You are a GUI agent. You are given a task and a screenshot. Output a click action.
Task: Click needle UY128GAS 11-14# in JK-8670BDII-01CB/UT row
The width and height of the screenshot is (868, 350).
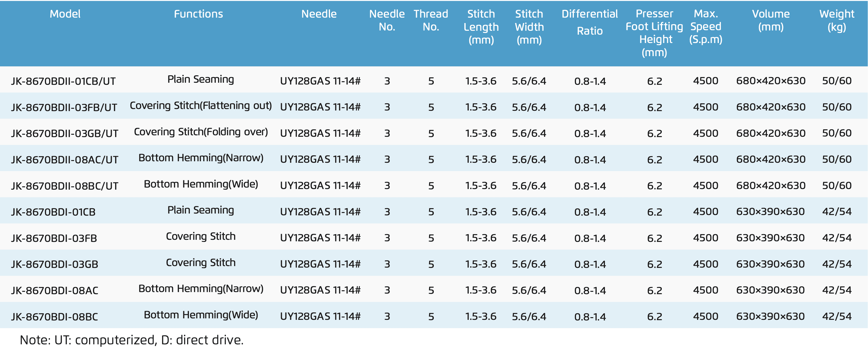click(320, 81)
